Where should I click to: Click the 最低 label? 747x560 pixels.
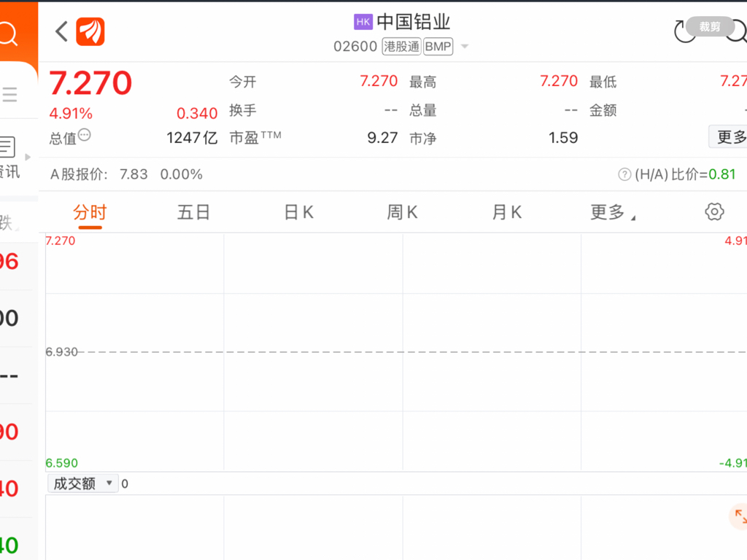click(x=603, y=82)
